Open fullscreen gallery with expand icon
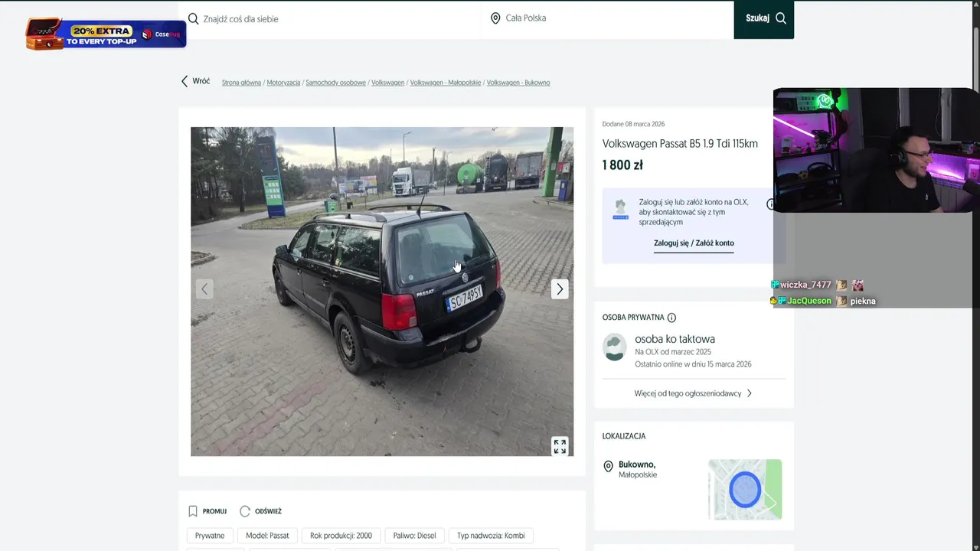This screenshot has height=551, width=980. coord(560,446)
